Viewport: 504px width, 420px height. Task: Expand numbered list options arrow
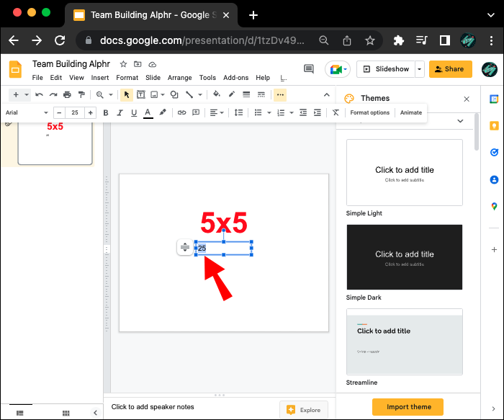[x=292, y=112]
